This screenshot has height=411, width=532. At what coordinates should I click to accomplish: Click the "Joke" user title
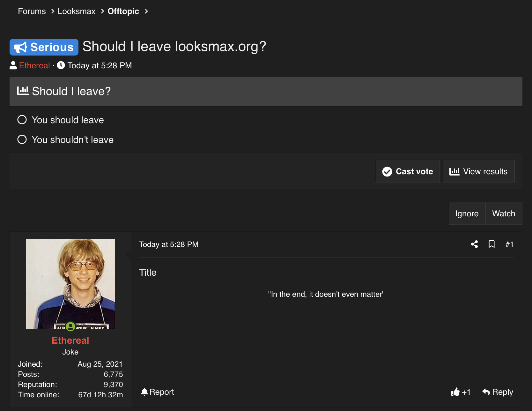point(70,352)
